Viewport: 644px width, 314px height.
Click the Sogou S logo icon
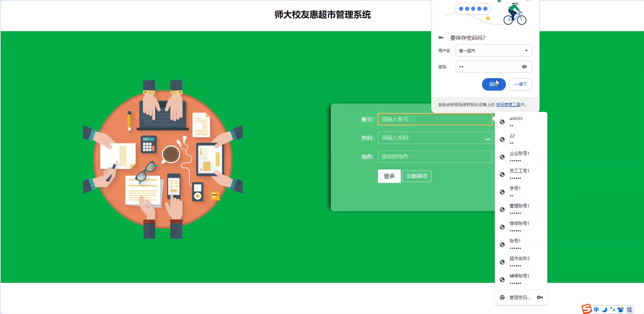(586, 309)
